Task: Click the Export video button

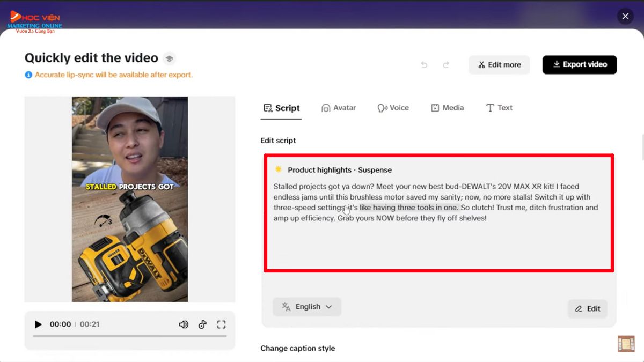Action: tap(580, 64)
